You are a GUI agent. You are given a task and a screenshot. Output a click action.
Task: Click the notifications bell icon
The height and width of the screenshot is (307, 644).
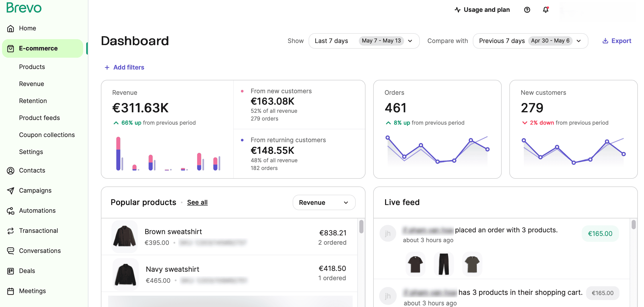coord(545,10)
